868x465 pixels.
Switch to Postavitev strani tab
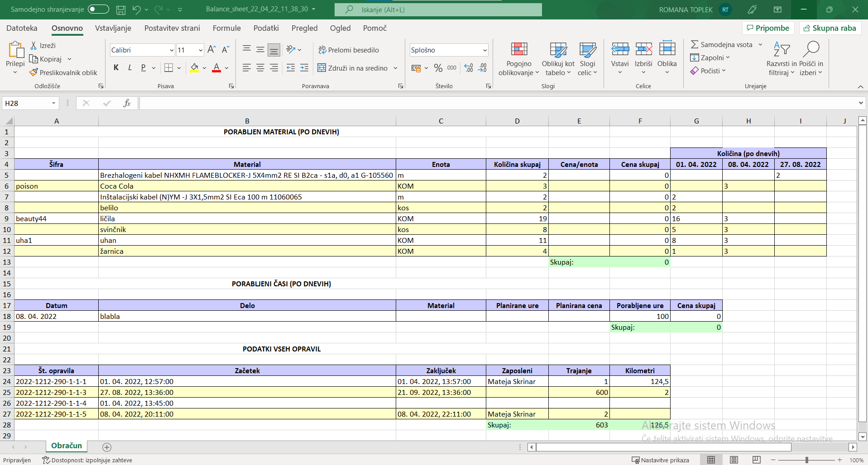coord(172,28)
